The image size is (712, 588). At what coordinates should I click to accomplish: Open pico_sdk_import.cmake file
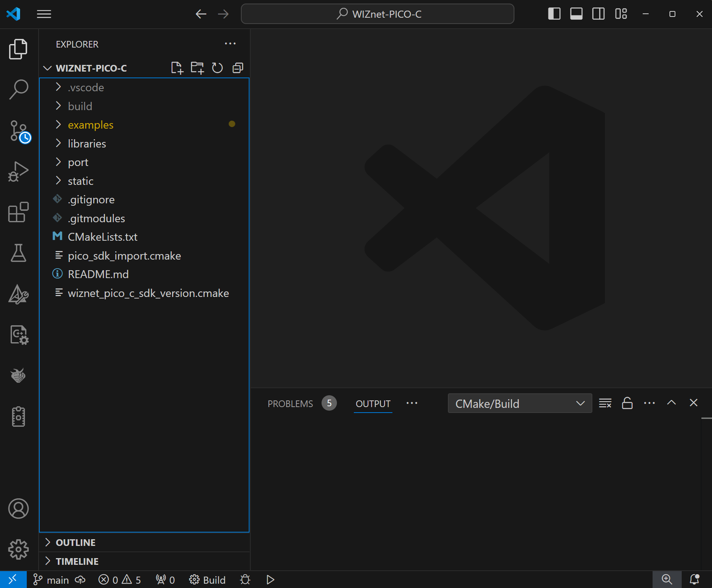coord(144,256)
